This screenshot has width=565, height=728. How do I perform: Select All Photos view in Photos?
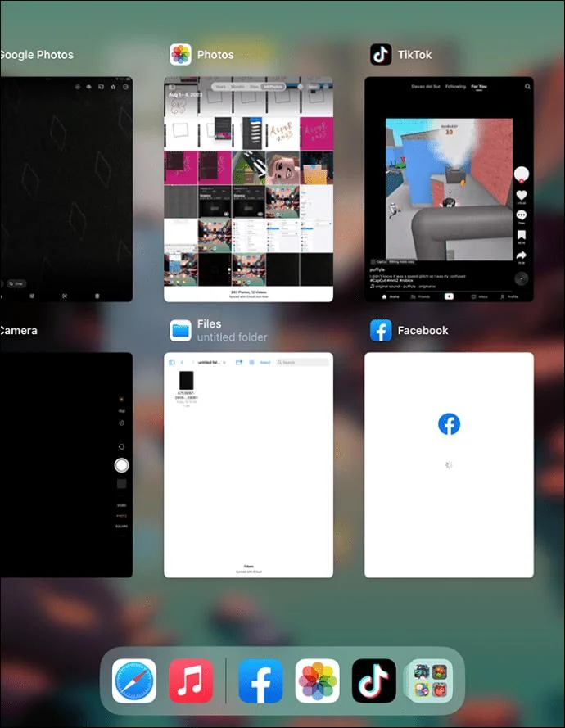pyautogui.click(x=273, y=87)
